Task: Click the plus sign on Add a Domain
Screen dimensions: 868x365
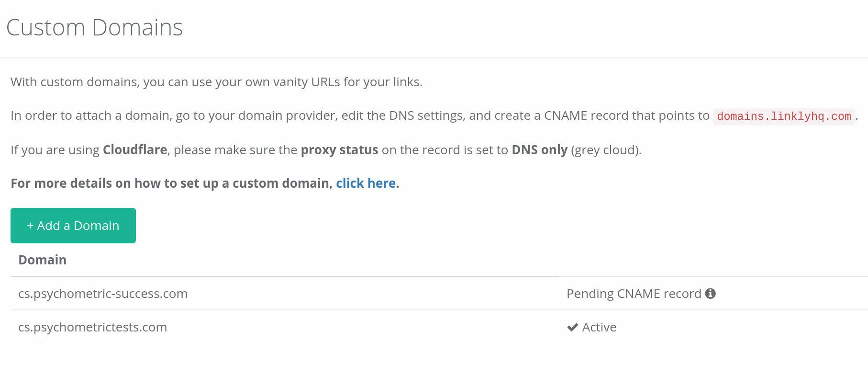Action: pos(30,226)
